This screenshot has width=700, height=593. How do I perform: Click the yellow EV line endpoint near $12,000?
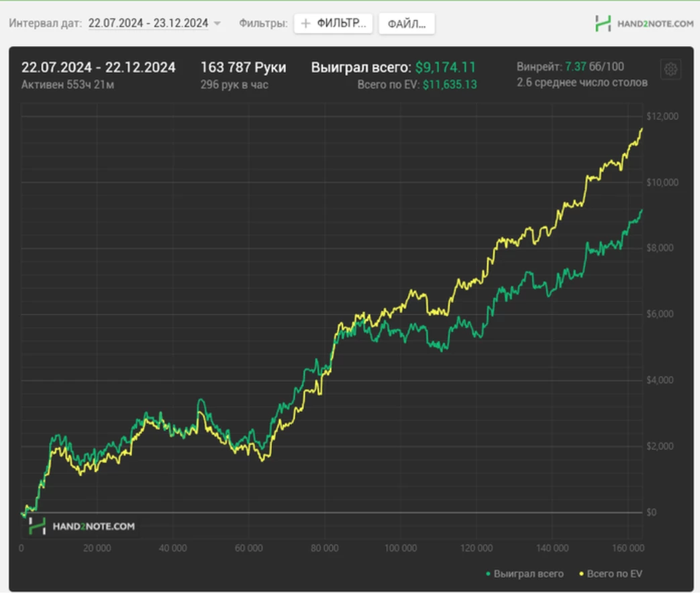[x=642, y=129]
